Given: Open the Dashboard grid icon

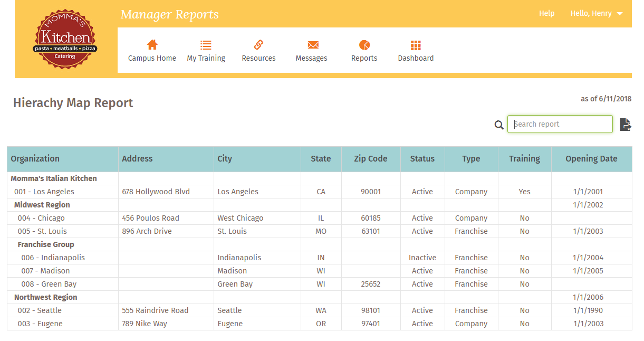Looking at the screenshot, I should pyautogui.click(x=416, y=45).
